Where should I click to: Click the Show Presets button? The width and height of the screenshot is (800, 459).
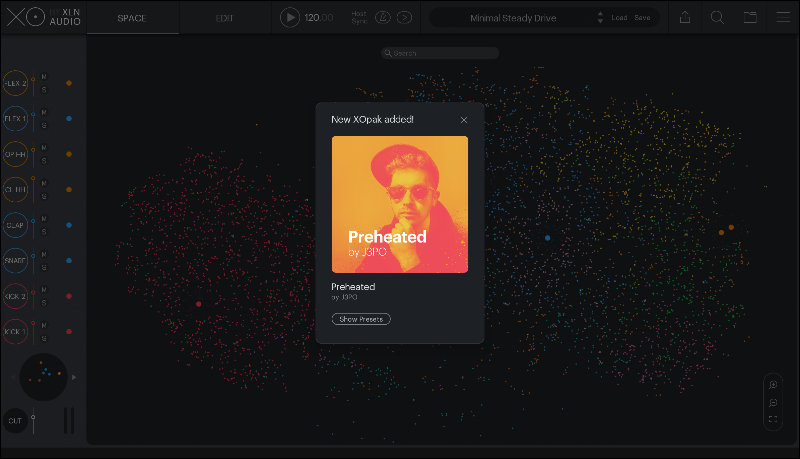click(x=361, y=319)
